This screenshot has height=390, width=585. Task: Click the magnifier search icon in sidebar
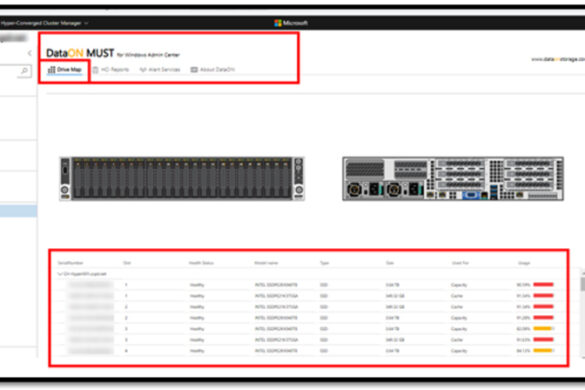click(x=24, y=71)
